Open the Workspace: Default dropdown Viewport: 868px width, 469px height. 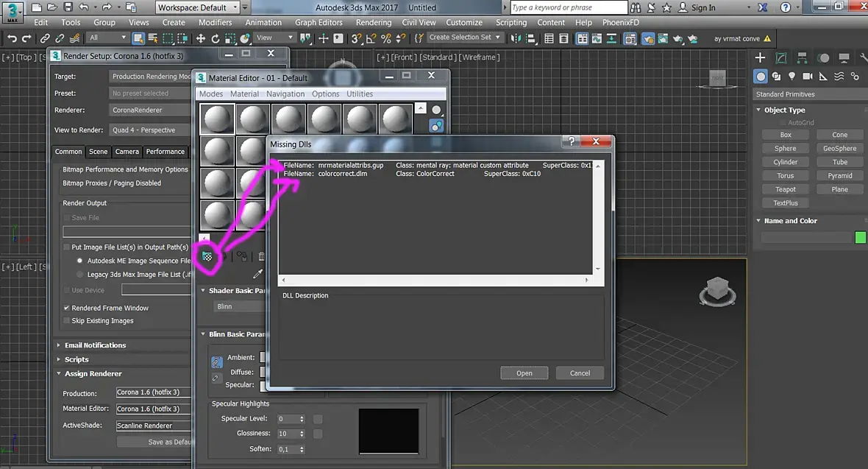coord(197,7)
